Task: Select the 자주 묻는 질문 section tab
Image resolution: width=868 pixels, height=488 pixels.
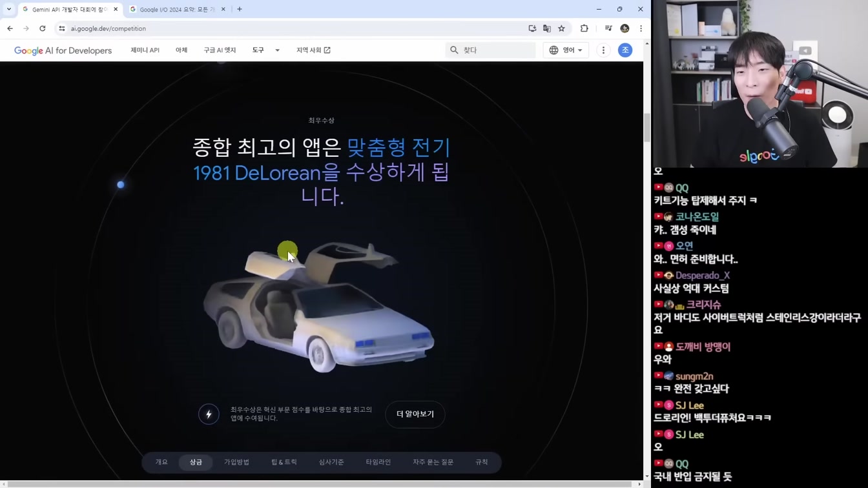Action: pyautogui.click(x=433, y=462)
